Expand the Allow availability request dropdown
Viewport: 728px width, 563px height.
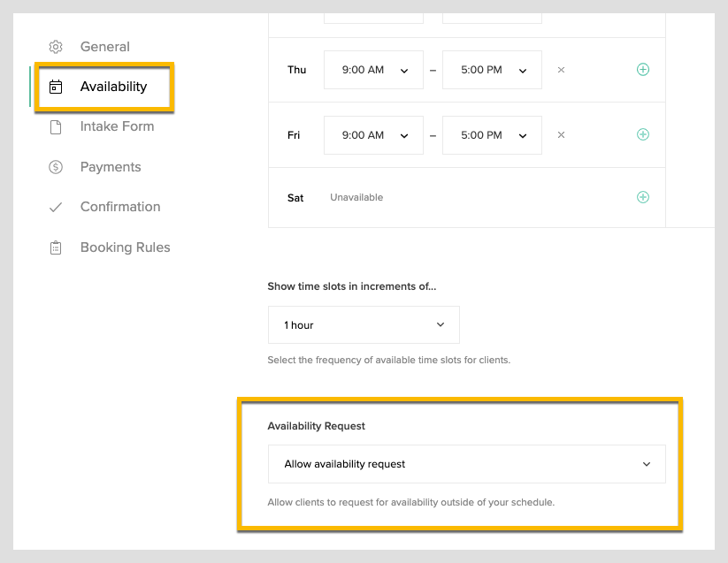[x=466, y=464]
